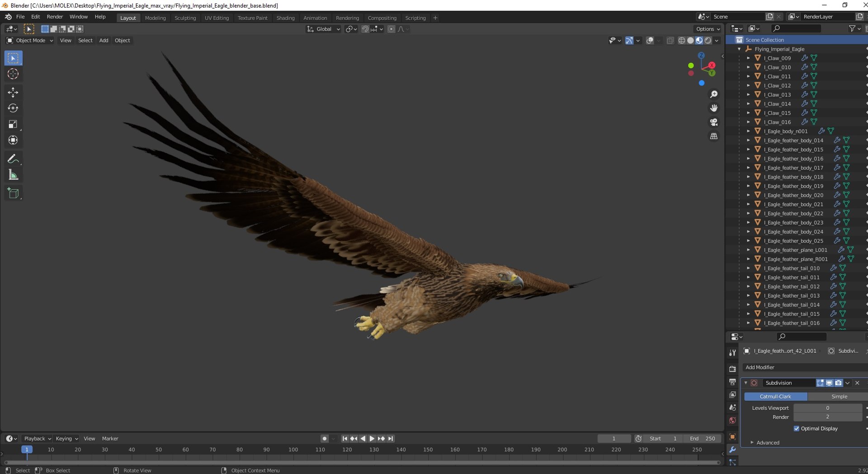Image resolution: width=868 pixels, height=474 pixels.
Task: Open the Modifier properties wrench tab
Action: click(732, 450)
